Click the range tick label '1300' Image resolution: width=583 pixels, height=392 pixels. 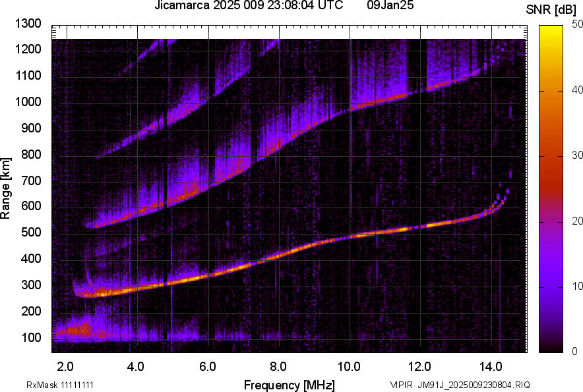(28, 24)
